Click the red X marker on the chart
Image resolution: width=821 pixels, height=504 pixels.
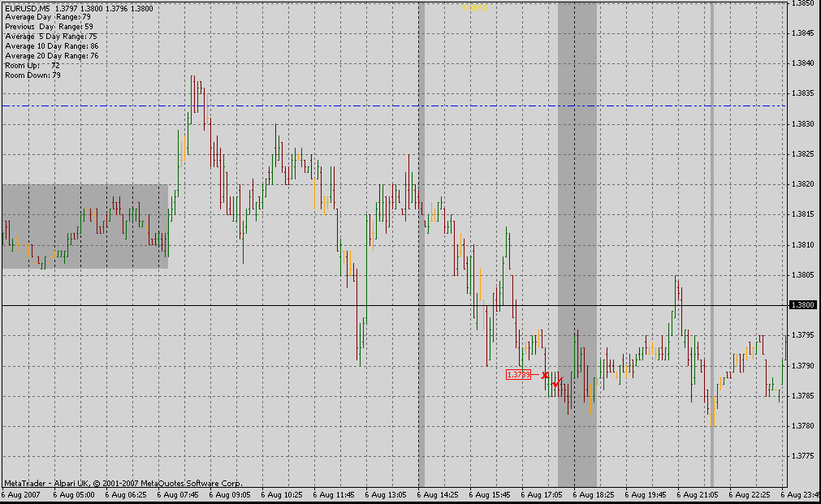545,375
